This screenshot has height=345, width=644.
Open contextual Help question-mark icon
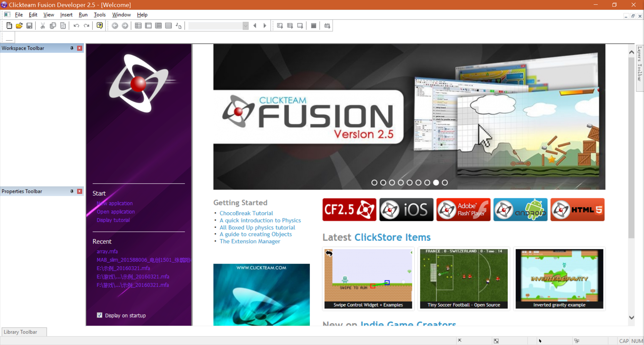coord(100,25)
